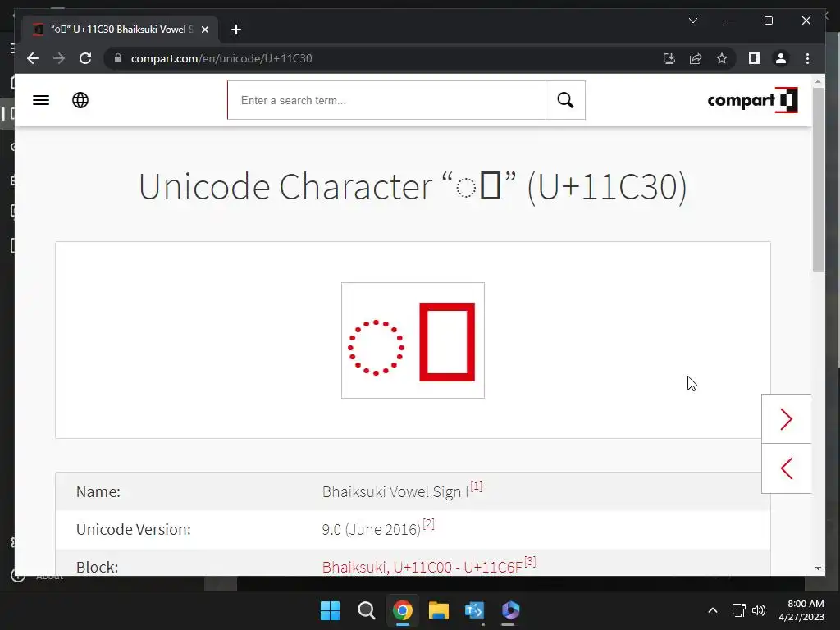Image resolution: width=840 pixels, height=630 pixels.
Task: Click the large character glyph image
Action: click(413, 340)
